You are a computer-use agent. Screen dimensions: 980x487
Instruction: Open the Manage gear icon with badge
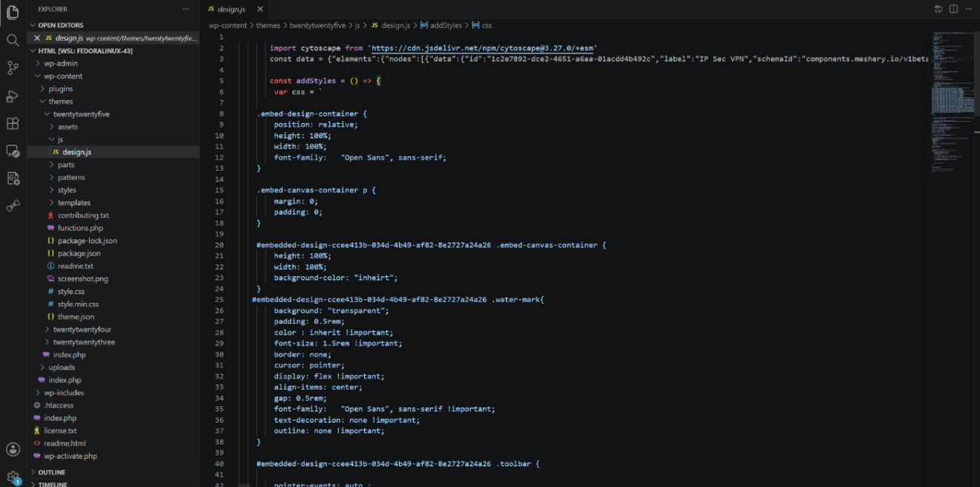(13, 477)
